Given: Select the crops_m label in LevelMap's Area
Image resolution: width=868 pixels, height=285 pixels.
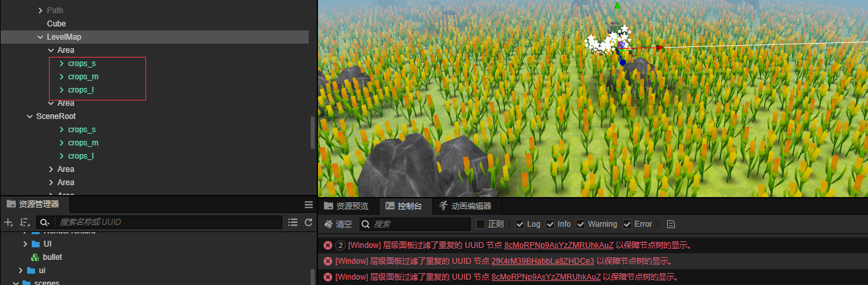Looking at the screenshot, I should (83, 77).
